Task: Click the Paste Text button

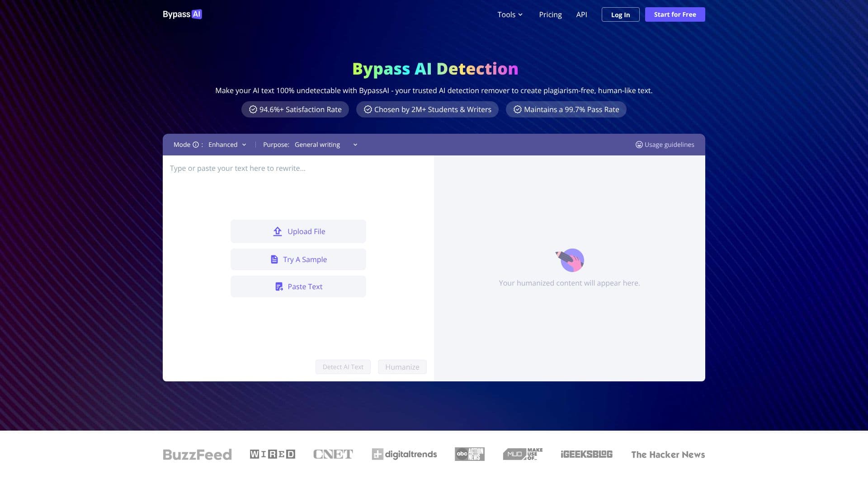Action: (298, 286)
